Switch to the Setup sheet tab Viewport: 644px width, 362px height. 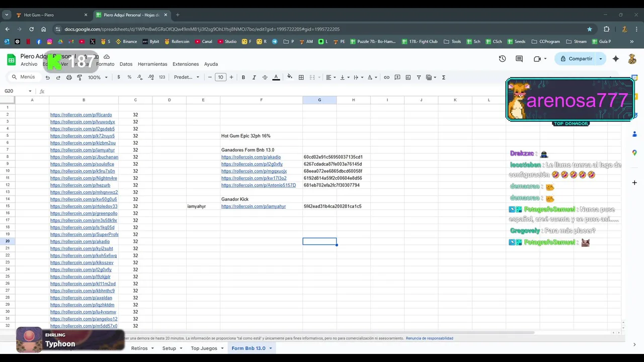169,348
